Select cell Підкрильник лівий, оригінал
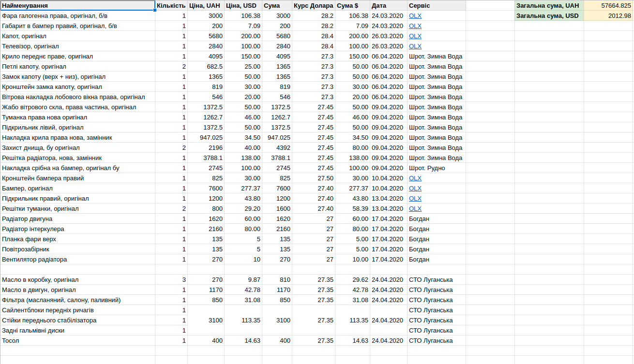The width and height of the screenshot is (634, 364). 77,127
